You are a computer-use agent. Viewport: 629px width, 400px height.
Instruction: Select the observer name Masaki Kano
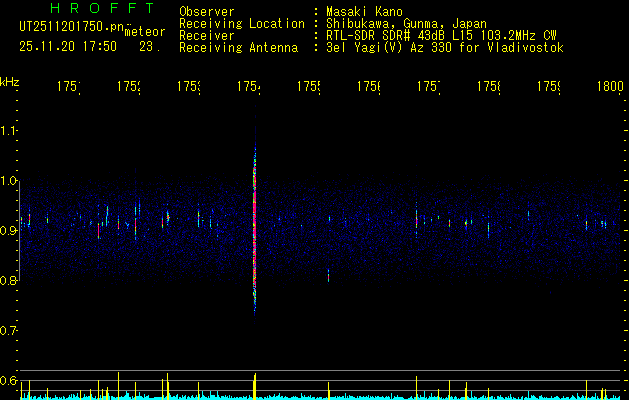click(x=364, y=12)
